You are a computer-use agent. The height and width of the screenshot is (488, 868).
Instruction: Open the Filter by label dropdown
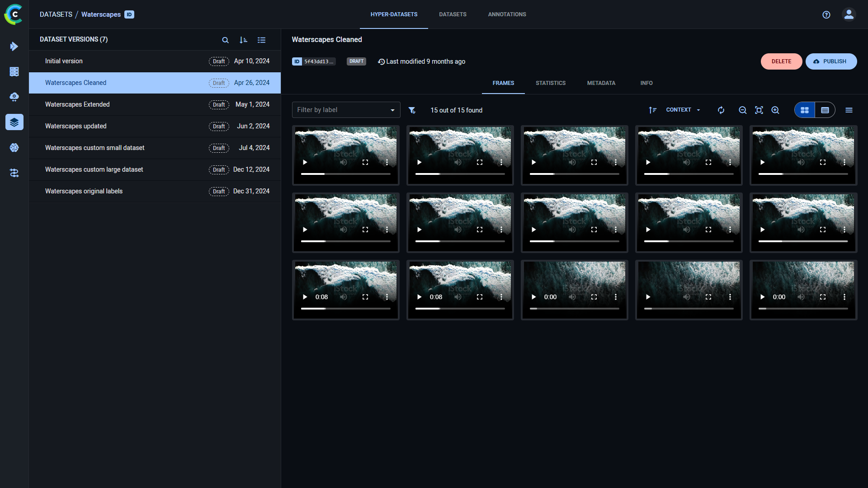click(x=345, y=110)
